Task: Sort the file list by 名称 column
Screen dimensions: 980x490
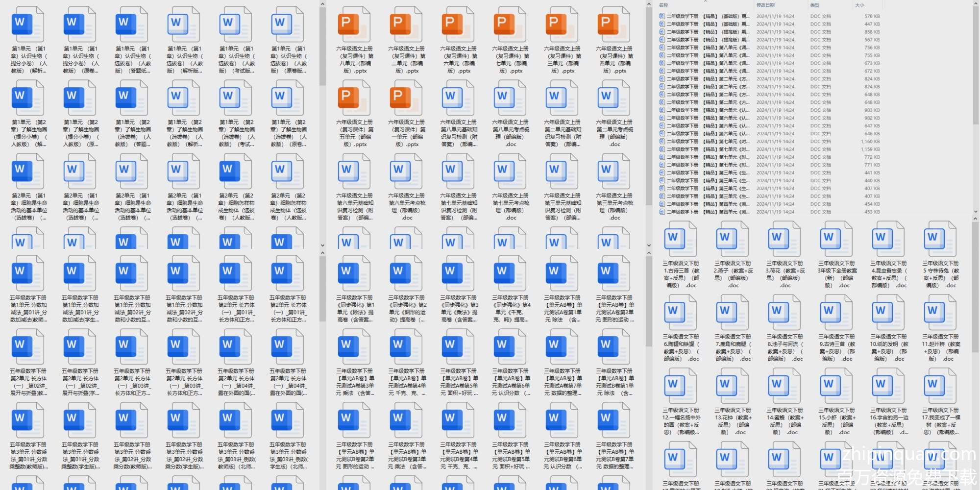Action: (x=663, y=5)
